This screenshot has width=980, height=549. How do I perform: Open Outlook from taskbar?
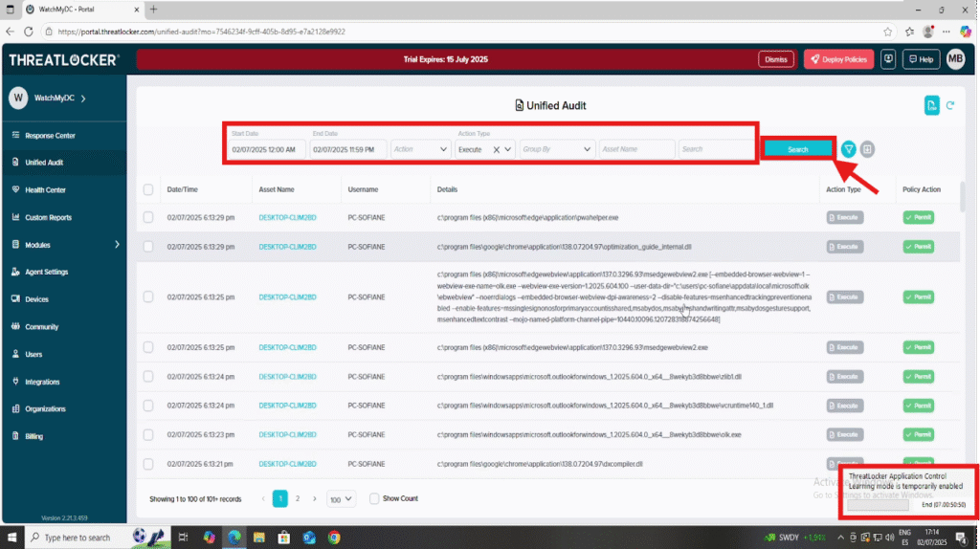309,538
